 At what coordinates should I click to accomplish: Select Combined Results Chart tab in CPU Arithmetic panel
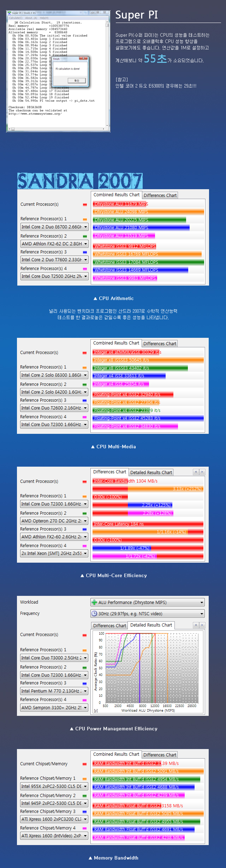(x=117, y=195)
